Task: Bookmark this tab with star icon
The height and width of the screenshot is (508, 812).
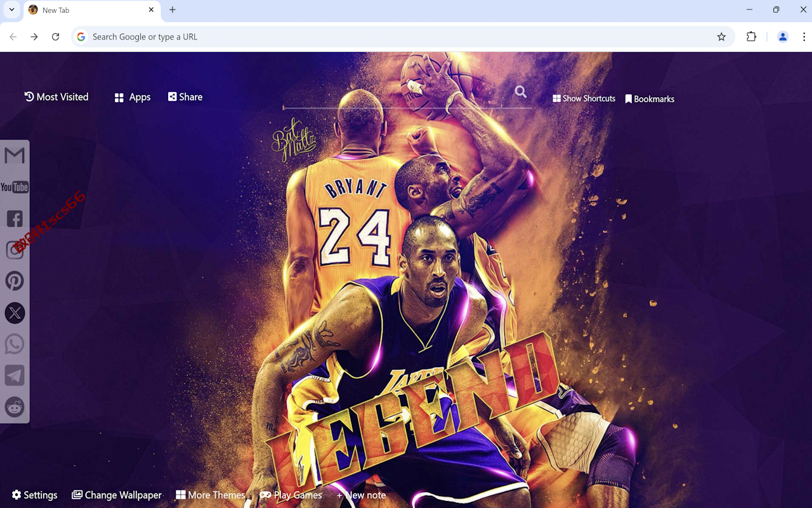Action: 721,37
